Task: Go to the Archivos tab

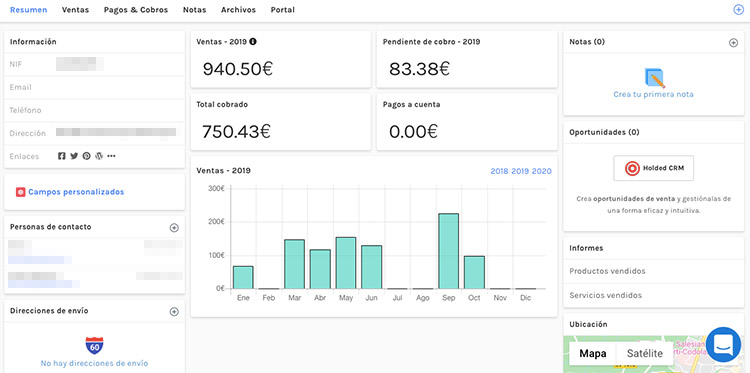Action: click(238, 10)
